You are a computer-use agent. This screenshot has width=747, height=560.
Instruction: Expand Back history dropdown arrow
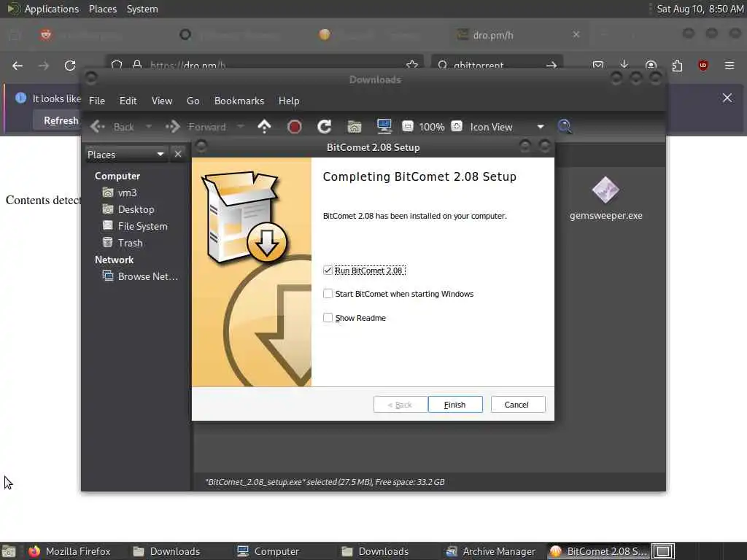149,127
